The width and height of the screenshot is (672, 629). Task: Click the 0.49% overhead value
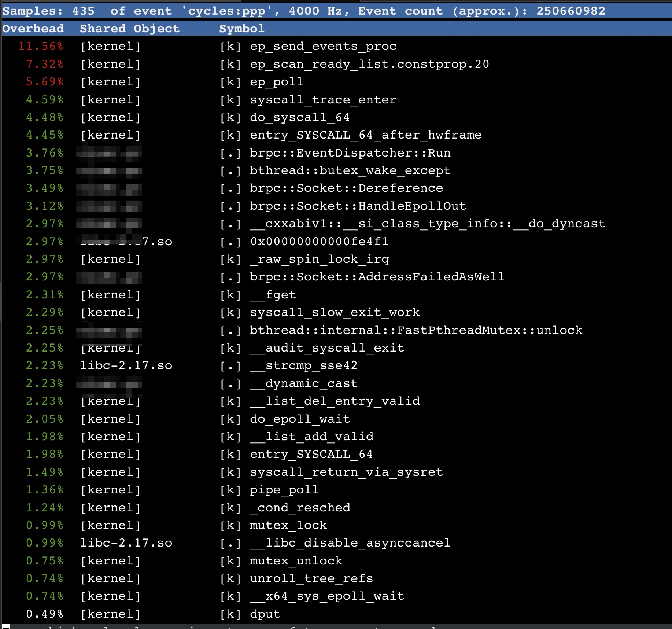click(x=45, y=614)
